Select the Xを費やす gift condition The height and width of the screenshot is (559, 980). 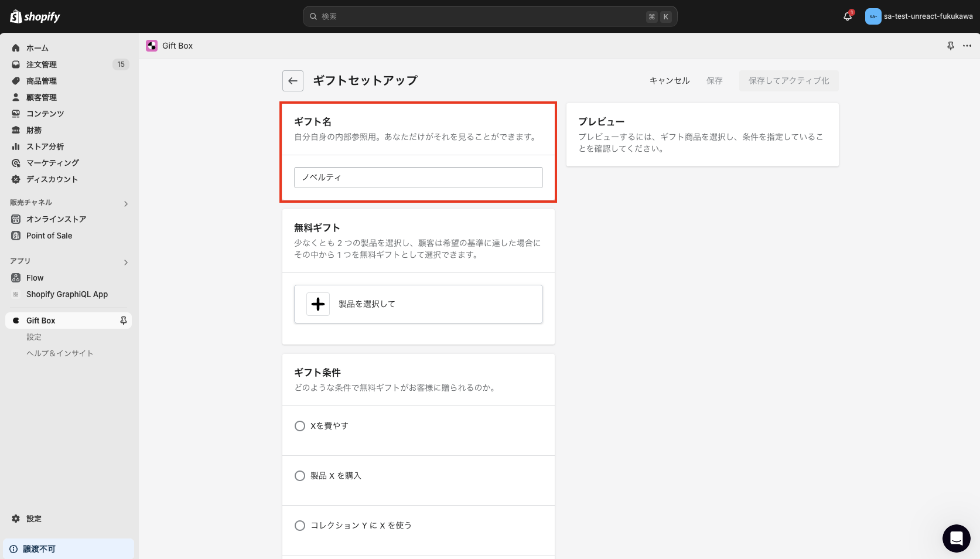(x=300, y=425)
